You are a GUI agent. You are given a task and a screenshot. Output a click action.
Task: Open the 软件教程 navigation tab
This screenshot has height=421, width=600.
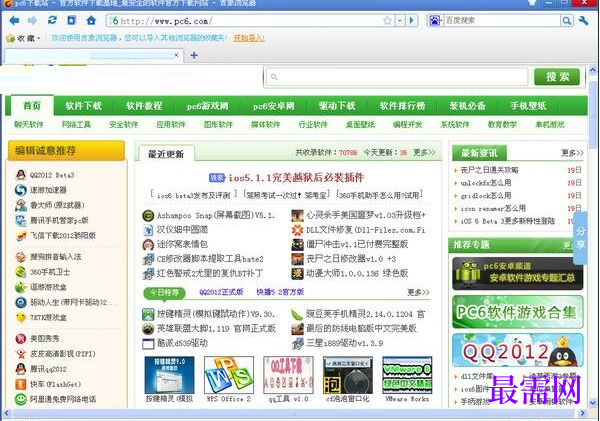(x=144, y=106)
